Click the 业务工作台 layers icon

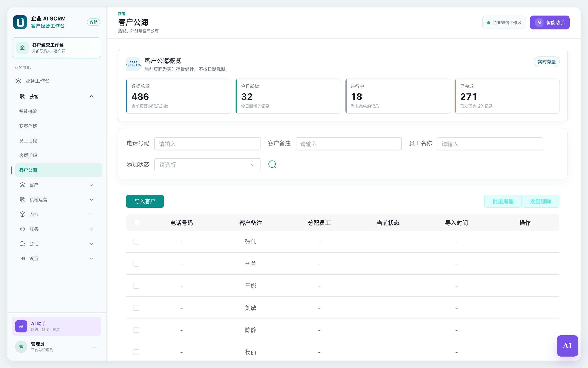(x=18, y=81)
